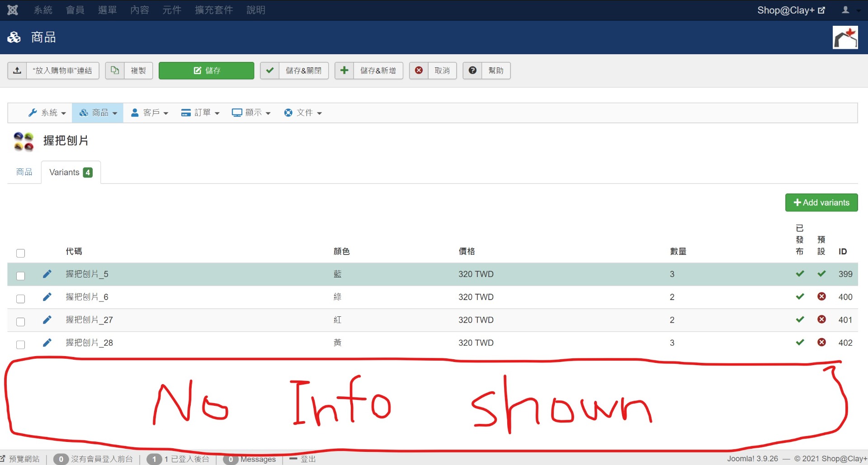Expand the 商品 submenu dropdown
The width and height of the screenshot is (868, 465).
click(98, 113)
